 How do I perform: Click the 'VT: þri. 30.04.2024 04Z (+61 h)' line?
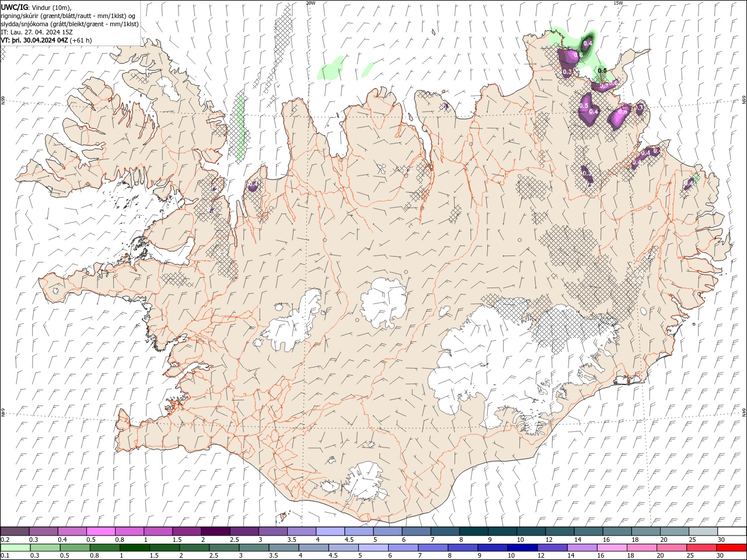[x=47, y=40]
